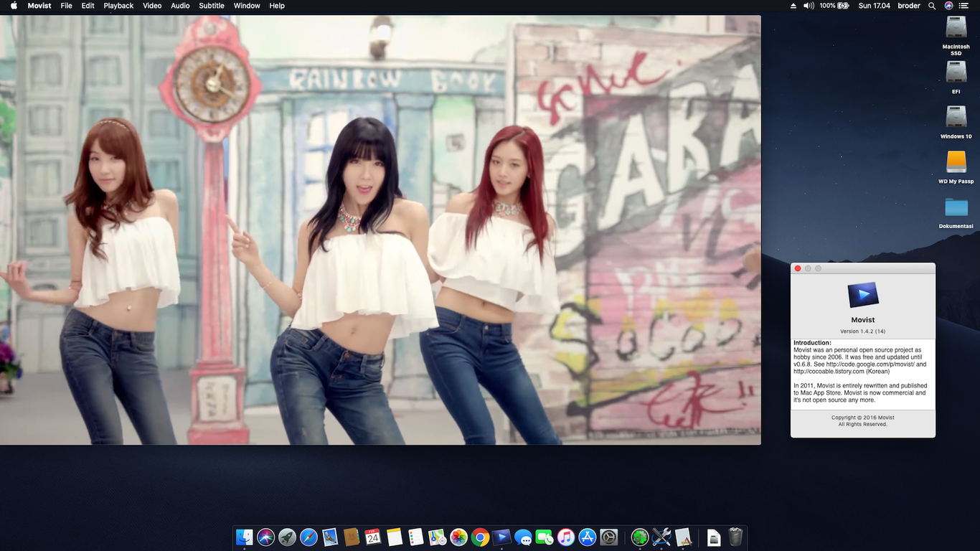Open the Video menu

152,6
